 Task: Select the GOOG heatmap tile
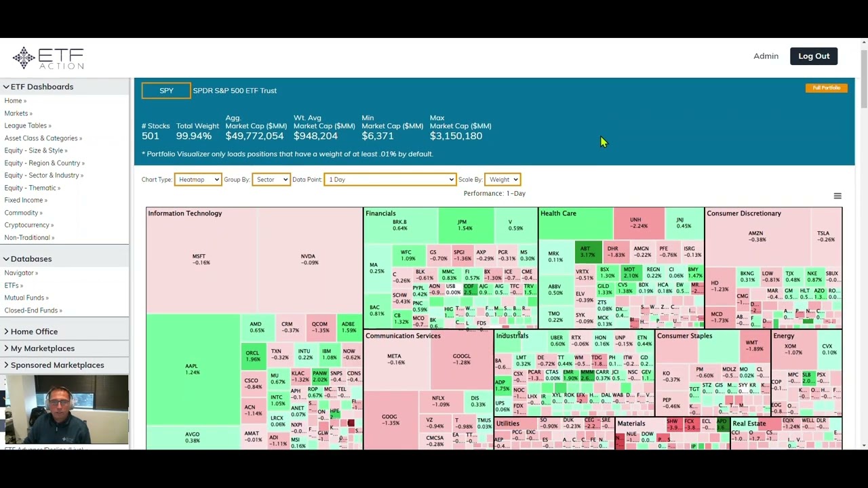[x=390, y=420]
